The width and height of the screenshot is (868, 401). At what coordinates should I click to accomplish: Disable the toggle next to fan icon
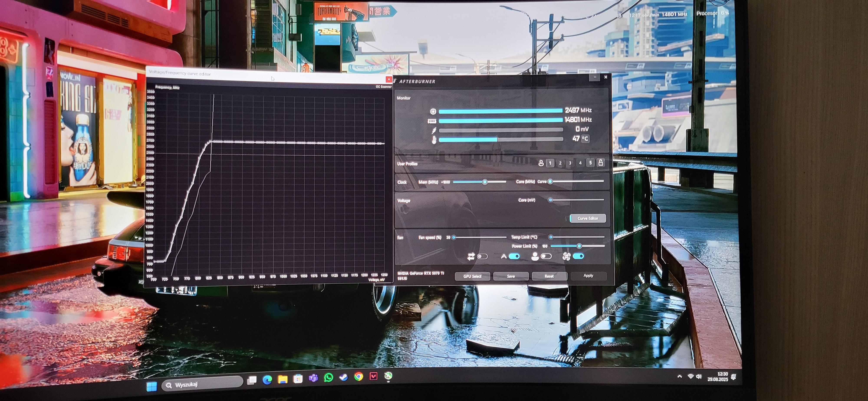578,256
